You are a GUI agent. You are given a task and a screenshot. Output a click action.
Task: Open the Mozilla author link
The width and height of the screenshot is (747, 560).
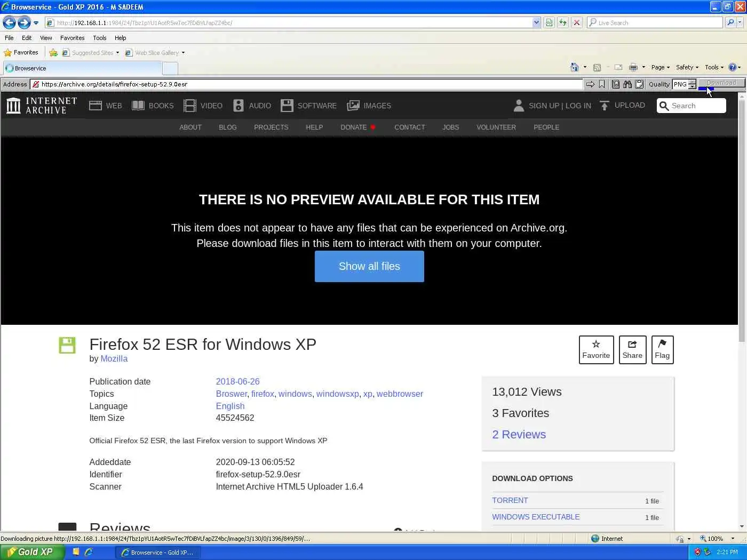click(x=114, y=359)
